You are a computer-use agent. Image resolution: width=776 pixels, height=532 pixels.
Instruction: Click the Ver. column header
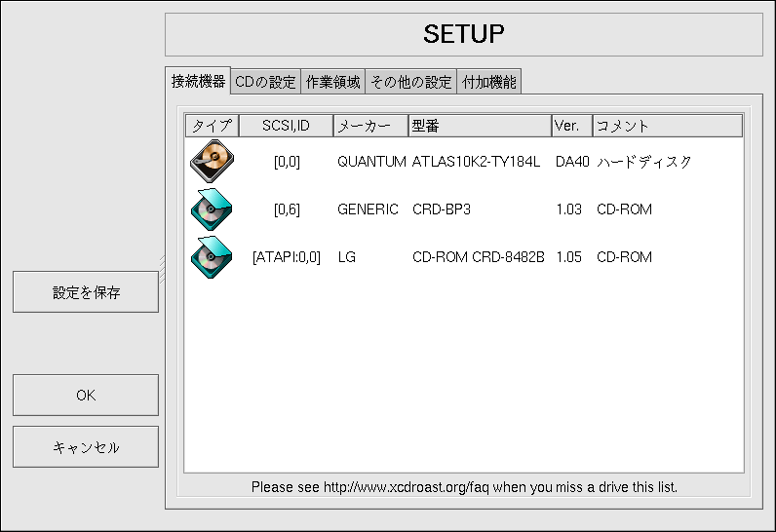(571, 126)
